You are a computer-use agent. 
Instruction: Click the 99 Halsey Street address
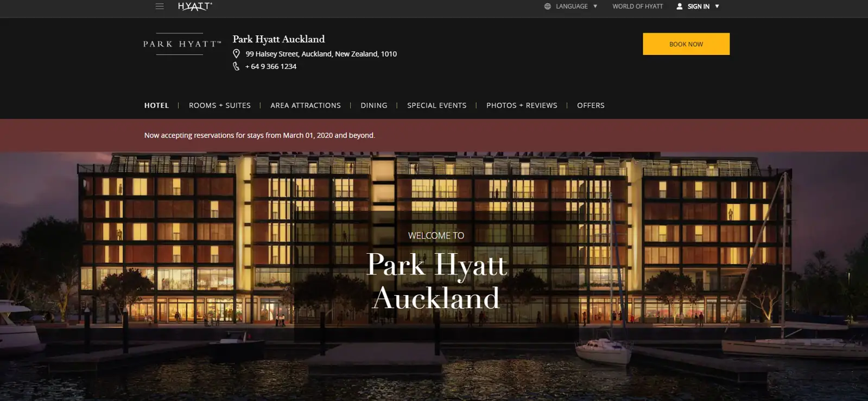click(x=321, y=54)
